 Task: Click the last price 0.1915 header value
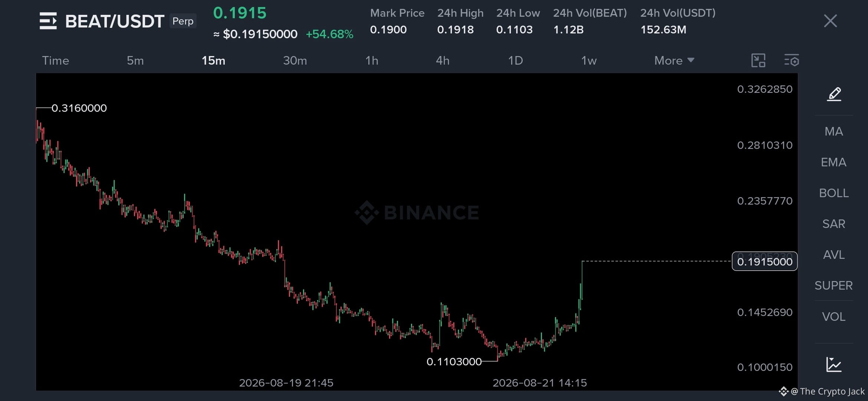click(240, 13)
